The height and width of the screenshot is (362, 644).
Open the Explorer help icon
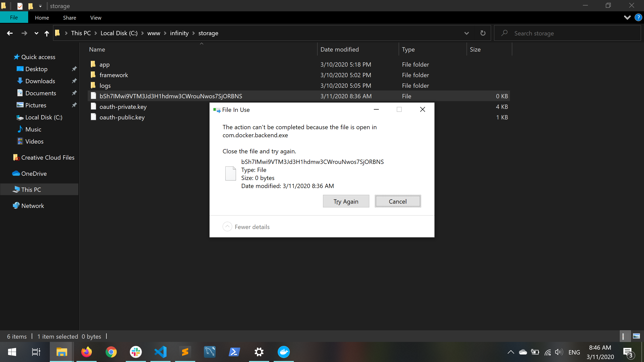pyautogui.click(x=638, y=18)
